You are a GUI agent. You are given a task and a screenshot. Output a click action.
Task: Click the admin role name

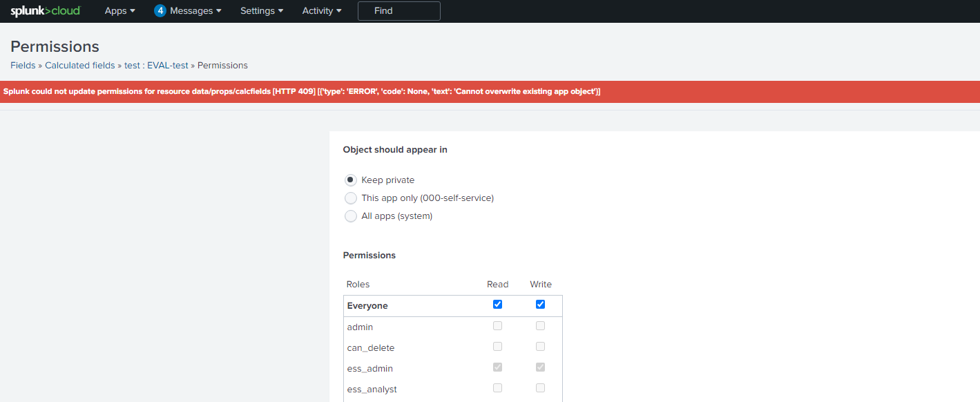[x=360, y=327]
